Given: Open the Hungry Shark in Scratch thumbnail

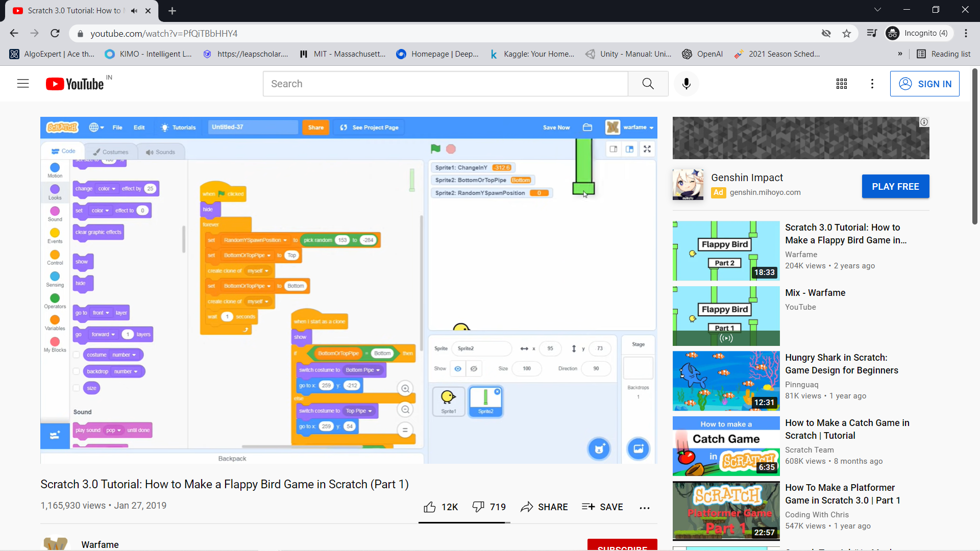Looking at the screenshot, I should 726,381.
